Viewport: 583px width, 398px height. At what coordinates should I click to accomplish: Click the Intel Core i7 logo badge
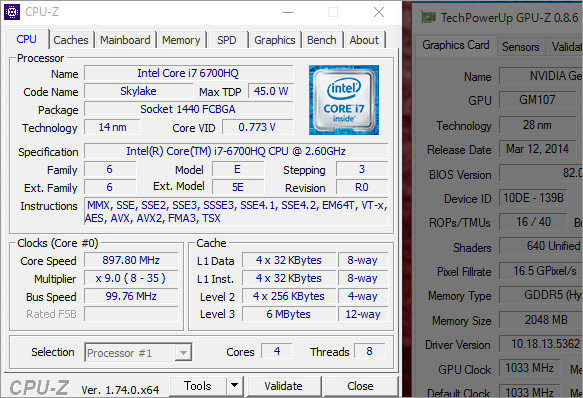point(344,100)
